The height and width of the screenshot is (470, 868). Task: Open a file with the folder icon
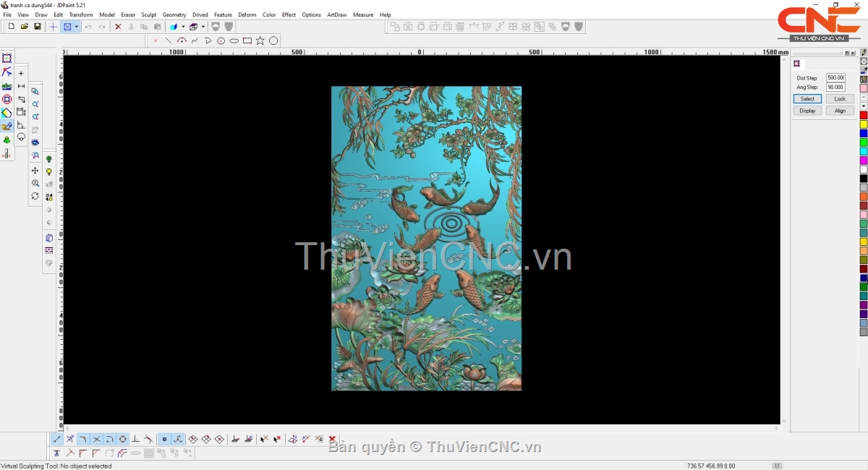(x=24, y=27)
